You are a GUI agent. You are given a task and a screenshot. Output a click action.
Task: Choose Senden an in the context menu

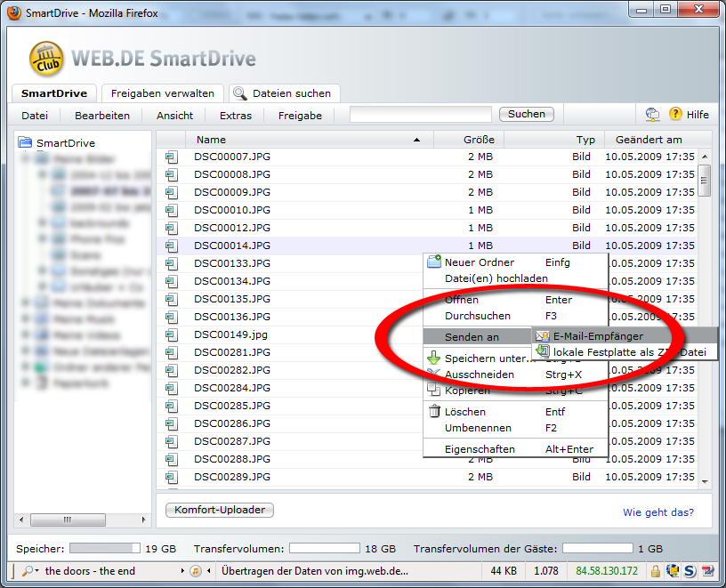click(478, 336)
